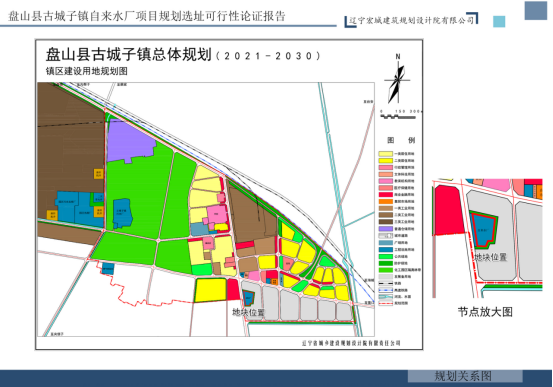Click the 镇区建设用地规划图 subtitle
553x387 pixels.
87,71
